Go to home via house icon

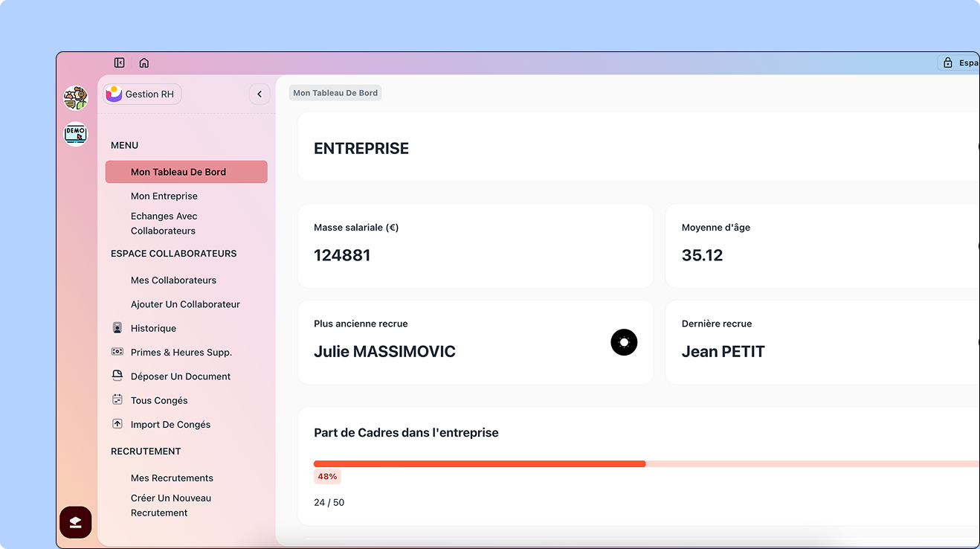tap(144, 63)
